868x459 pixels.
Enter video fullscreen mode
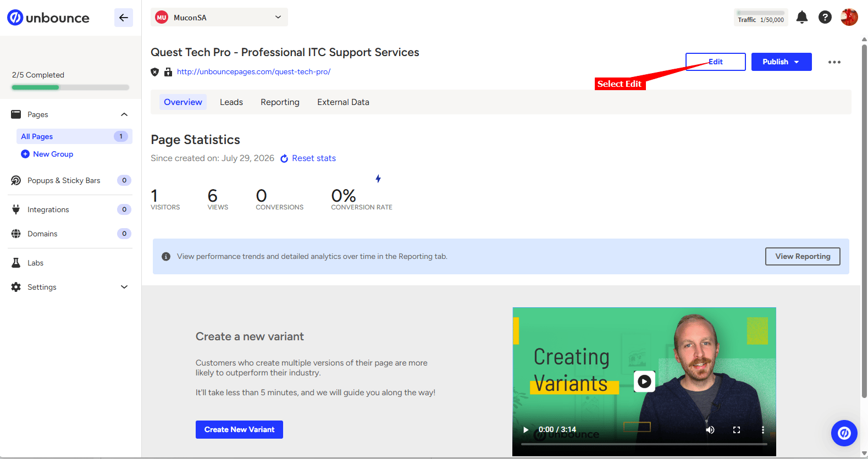(737, 430)
